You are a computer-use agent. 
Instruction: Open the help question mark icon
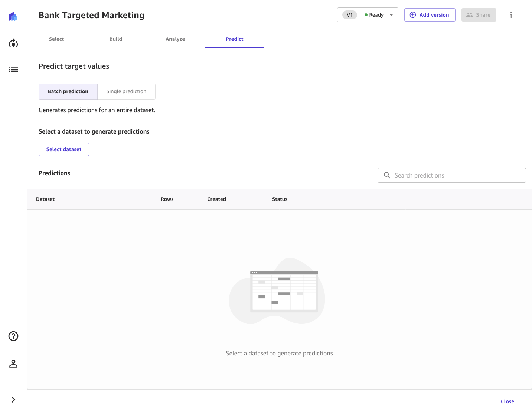13,336
